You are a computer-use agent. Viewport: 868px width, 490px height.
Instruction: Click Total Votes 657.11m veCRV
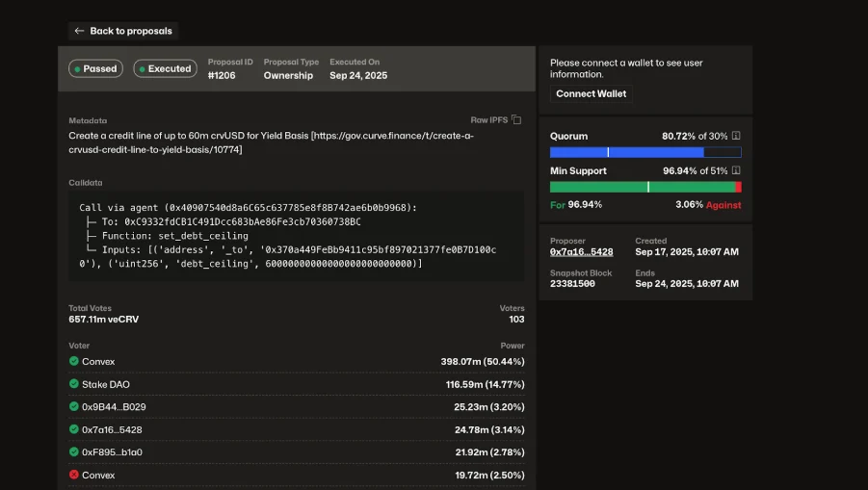tap(103, 320)
